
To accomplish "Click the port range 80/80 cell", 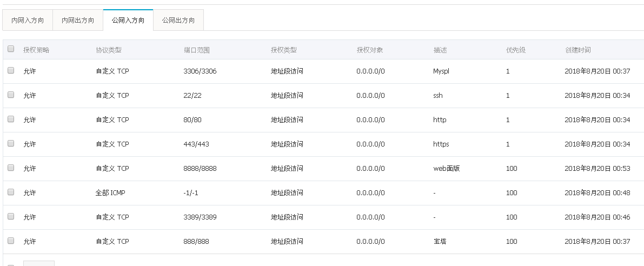I will (x=192, y=120).
